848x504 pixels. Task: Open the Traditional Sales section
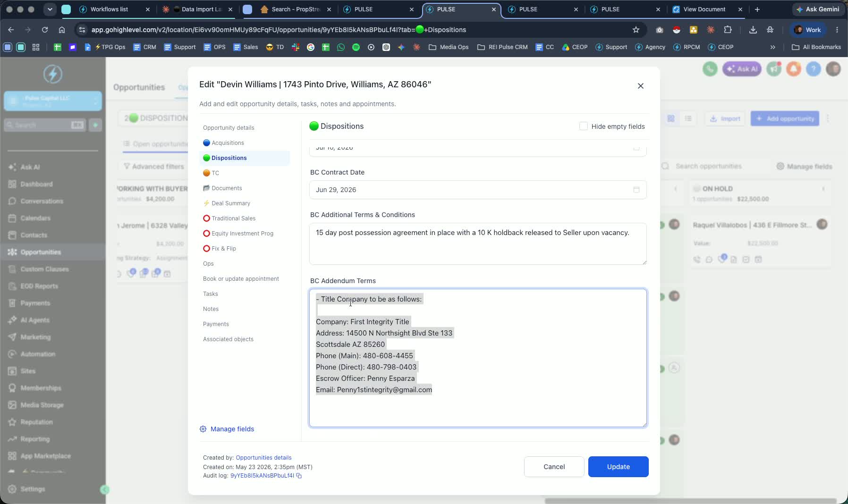pos(229,218)
